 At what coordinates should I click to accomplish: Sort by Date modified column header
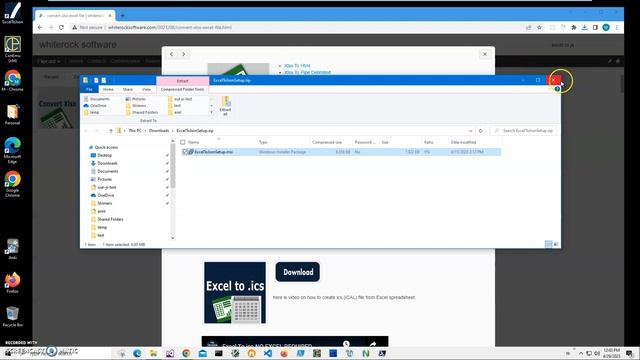pos(463,142)
